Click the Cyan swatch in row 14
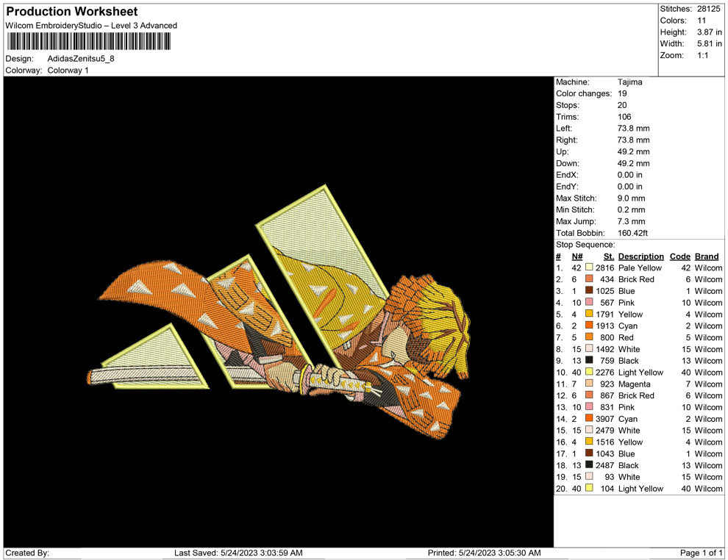 (589, 418)
